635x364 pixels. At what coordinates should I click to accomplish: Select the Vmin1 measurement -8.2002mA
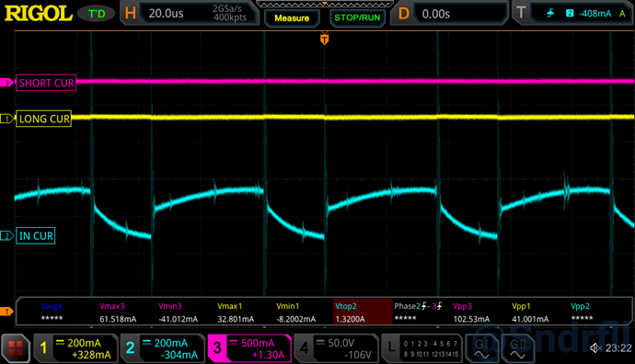(x=295, y=313)
